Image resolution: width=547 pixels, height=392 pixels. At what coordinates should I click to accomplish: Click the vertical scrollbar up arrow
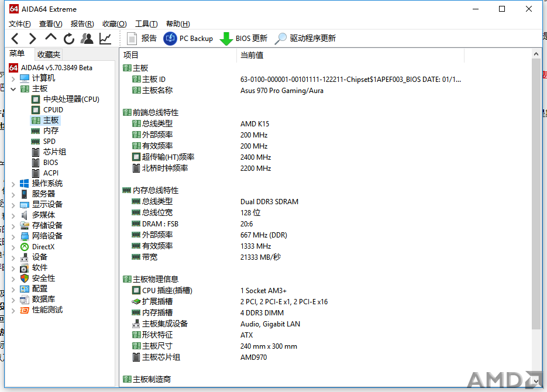[x=536, y=54]
